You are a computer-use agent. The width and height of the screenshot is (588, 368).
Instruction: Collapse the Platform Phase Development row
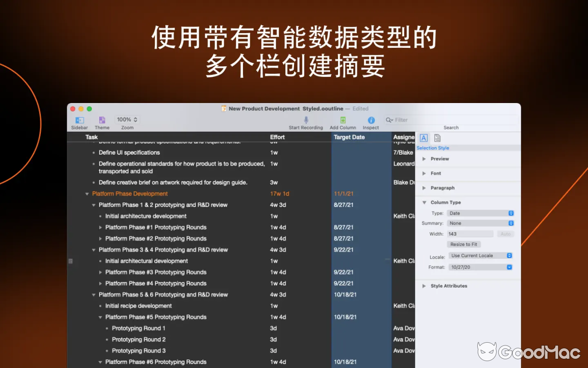click(87, 194)
